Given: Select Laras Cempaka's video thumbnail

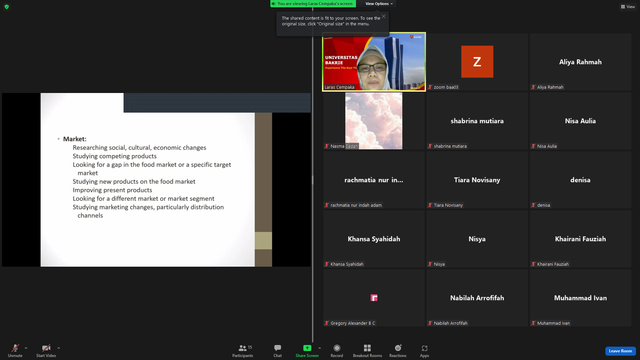Looking at the screenshot, I should click(374, 62).
